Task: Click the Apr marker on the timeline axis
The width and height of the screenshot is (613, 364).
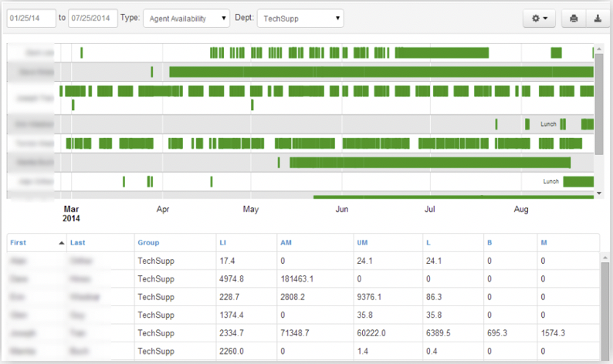Action: pyautogui.click(x=162, y=209)
